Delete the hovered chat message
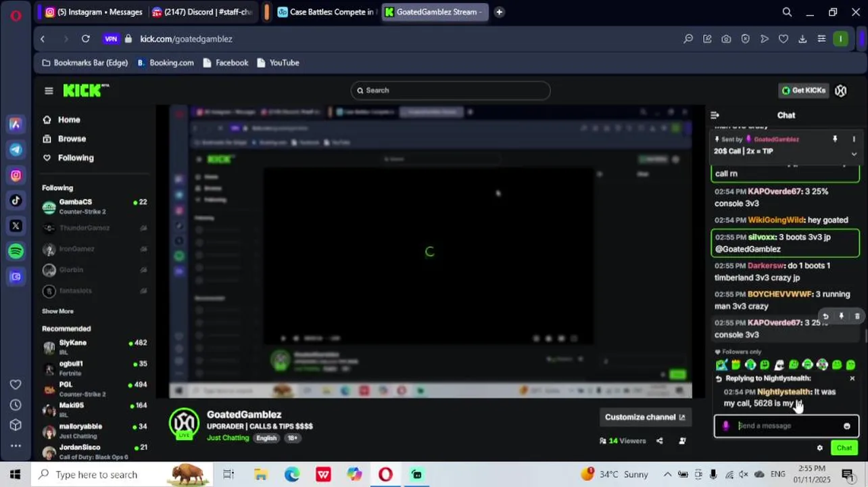Image resolution: width=868 pixels, height=487 pixels. point(857,316)
